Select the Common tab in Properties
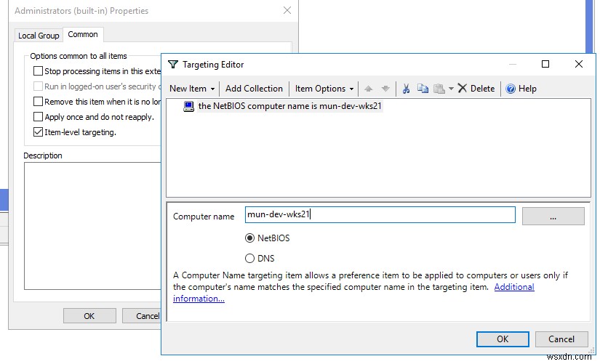 [83, 34]
